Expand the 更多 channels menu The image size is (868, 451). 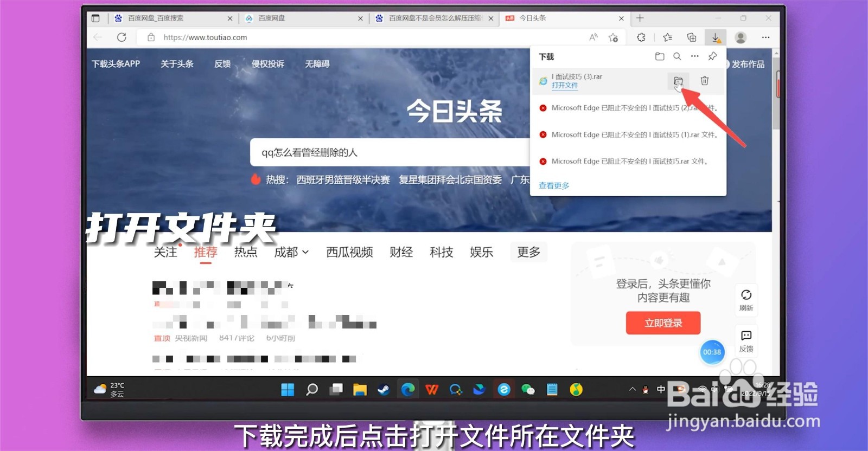tap(529, 252)
